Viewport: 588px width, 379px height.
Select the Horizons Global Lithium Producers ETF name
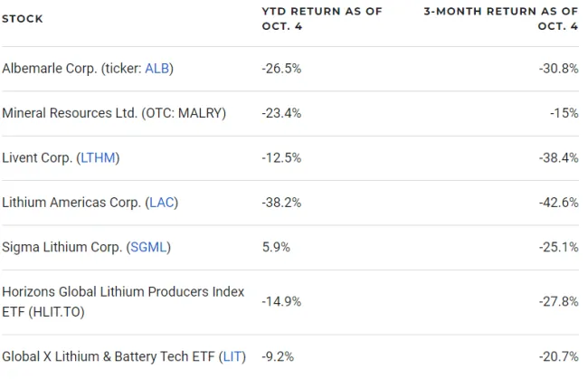pos(122,301)
